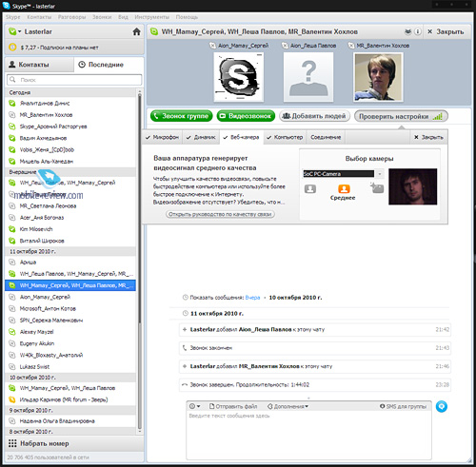
Task: Show messages from Вчера
Action: 252,298
